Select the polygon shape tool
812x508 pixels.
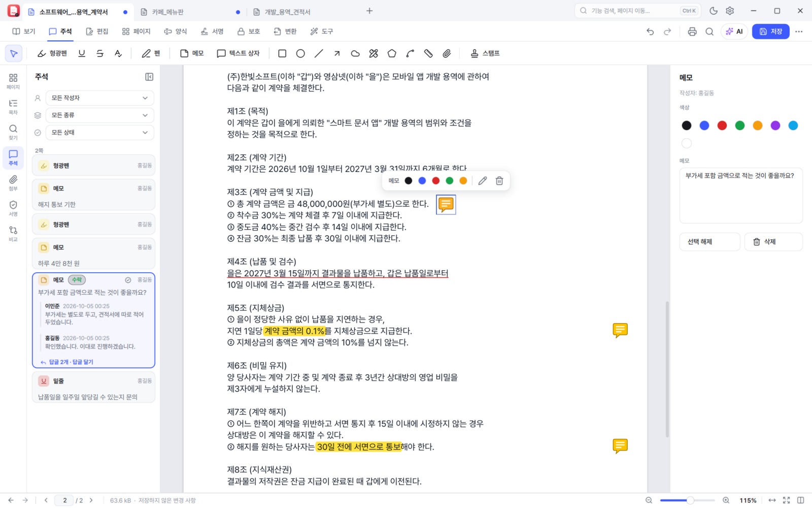pyautogui.click(x=392, y=53)
